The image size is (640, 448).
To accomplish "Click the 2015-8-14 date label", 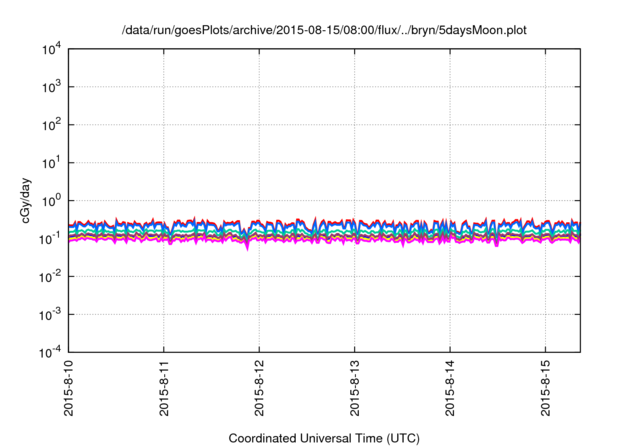I will coord(450,388).
